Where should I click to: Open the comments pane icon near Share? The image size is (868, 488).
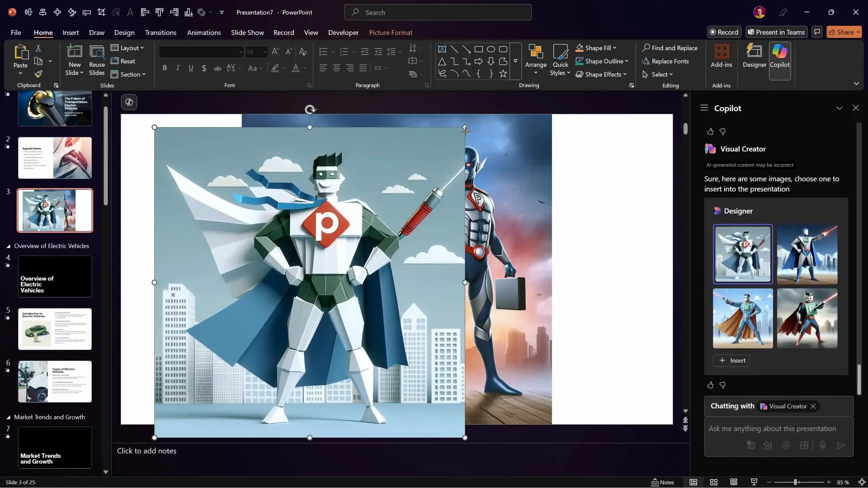tap(817, 32)
